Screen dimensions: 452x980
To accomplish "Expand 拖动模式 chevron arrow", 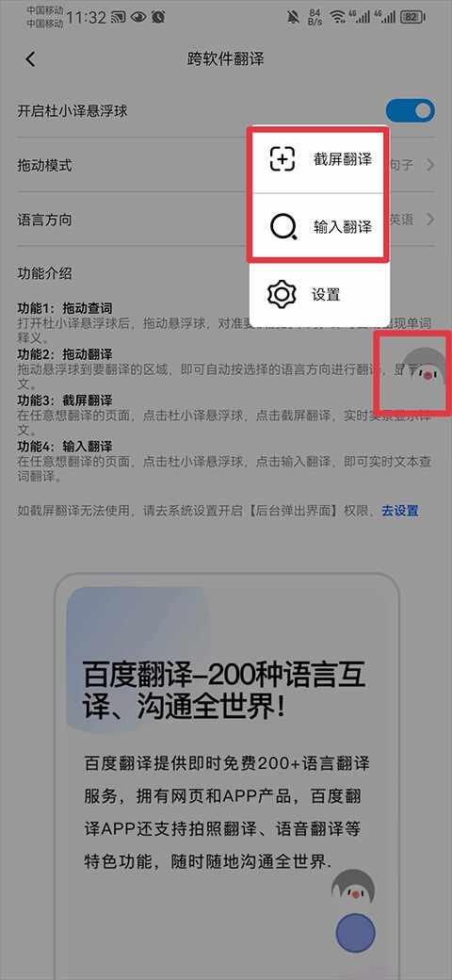I will click(430, 166).
